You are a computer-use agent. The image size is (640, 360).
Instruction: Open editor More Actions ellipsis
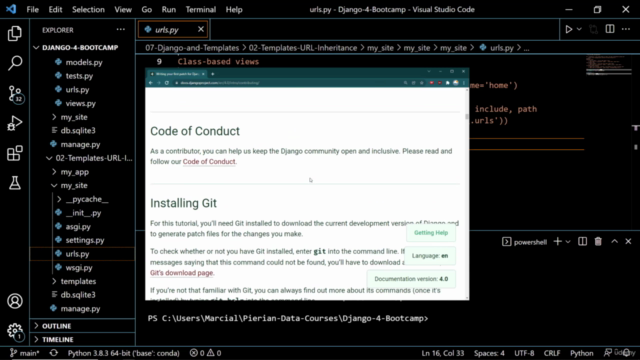pyautogui.click(x=626, y=29)
